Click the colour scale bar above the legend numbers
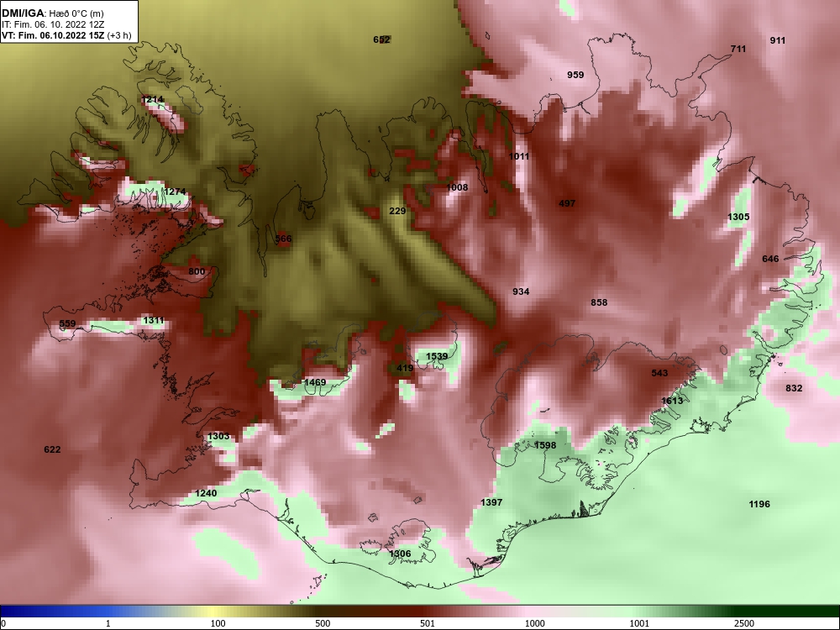The image size is (840, 630). 420,612
